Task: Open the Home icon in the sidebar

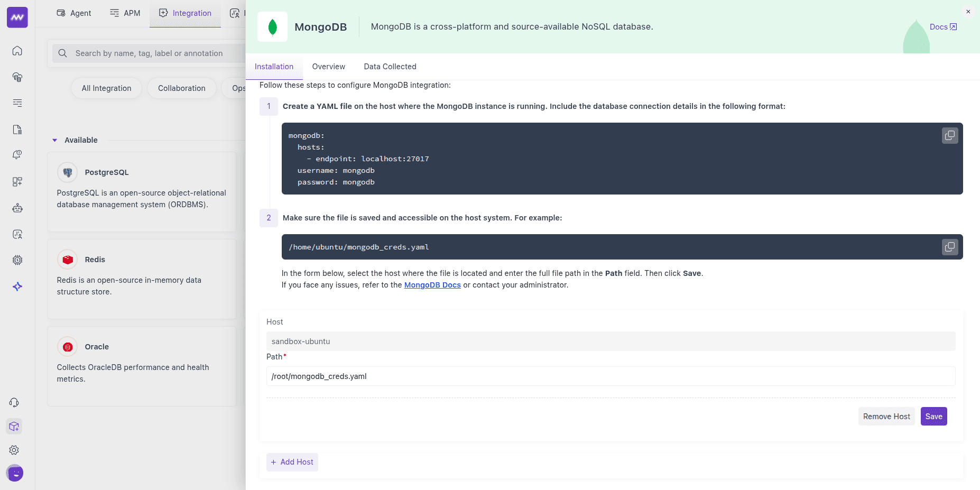Action: pos(17,51)
